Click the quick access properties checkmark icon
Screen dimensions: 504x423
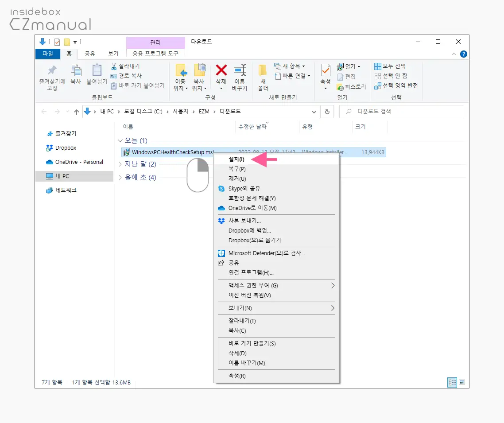[x=57, y=42]
